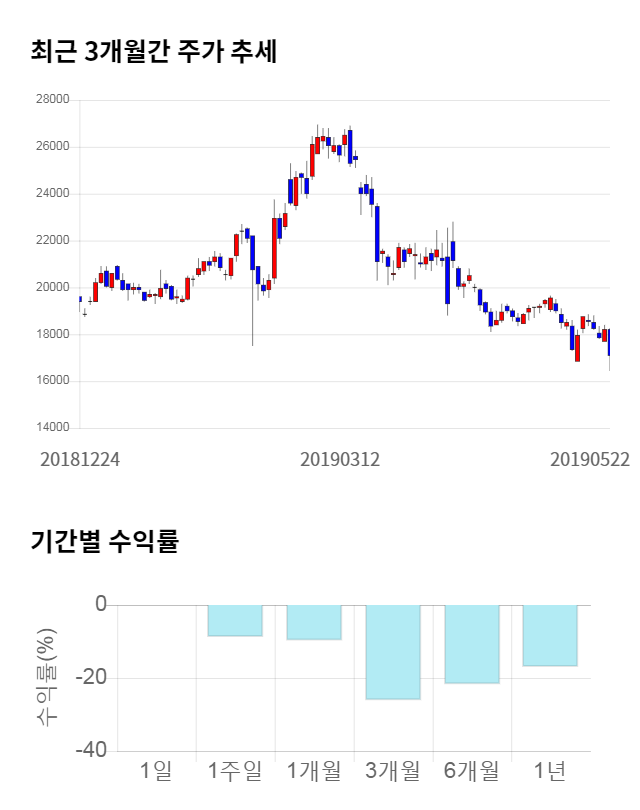
Task: Select the 1주일 return bar
Action: pyautogui.click(x=235, y=620)
